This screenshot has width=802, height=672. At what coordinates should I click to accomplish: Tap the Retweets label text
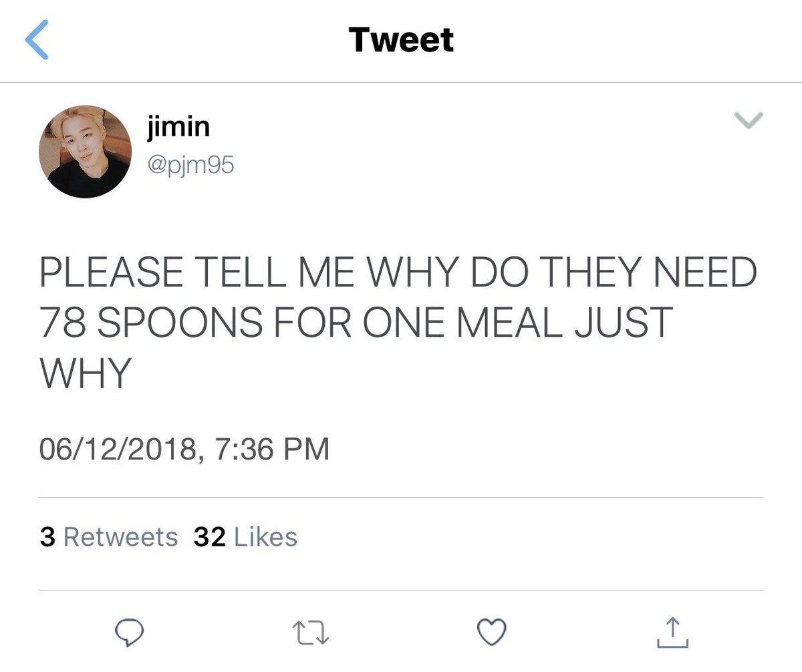pos(121,537)
